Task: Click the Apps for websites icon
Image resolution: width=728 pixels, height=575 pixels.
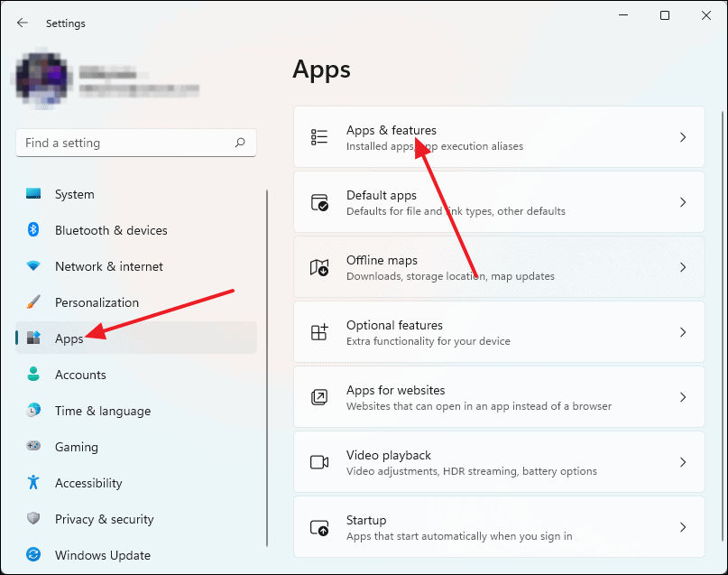Action: pos(318,397)
